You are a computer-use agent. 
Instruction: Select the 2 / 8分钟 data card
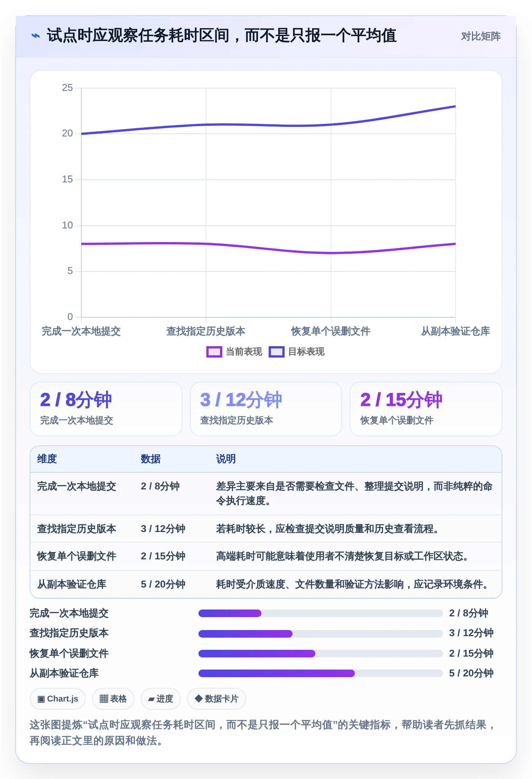[x=106, y=409]
